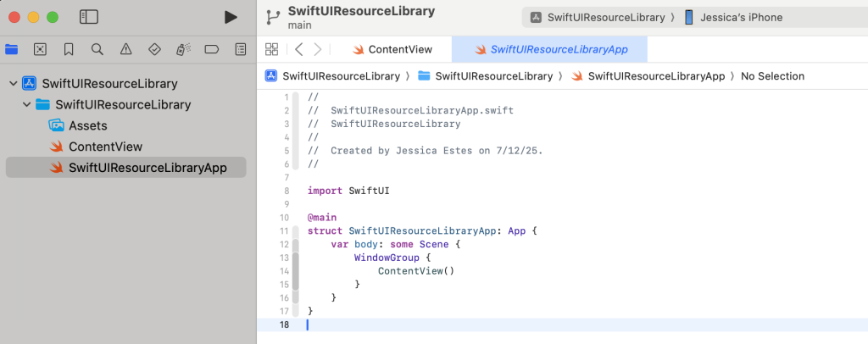Open the Report navigator
The image size is (868, 344).
pos(240,49)
